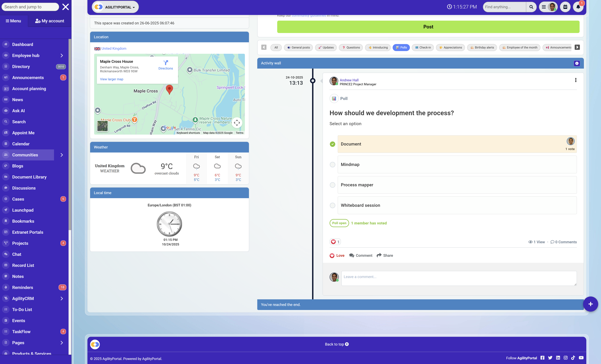The height and width of the screenshot is (364, 601).
Task: Select the Process mapper radio button
Action: point(332,185)
